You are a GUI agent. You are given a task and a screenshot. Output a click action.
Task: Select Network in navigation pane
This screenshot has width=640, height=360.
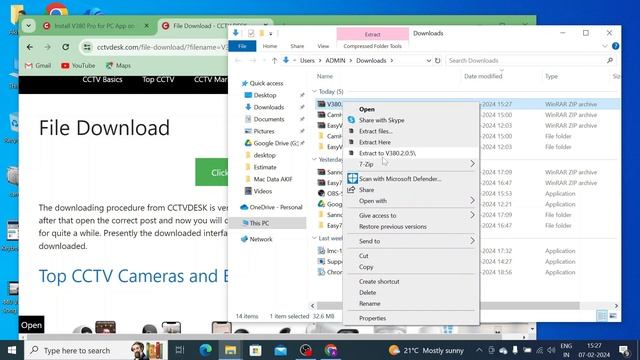[x=261, y=239]
